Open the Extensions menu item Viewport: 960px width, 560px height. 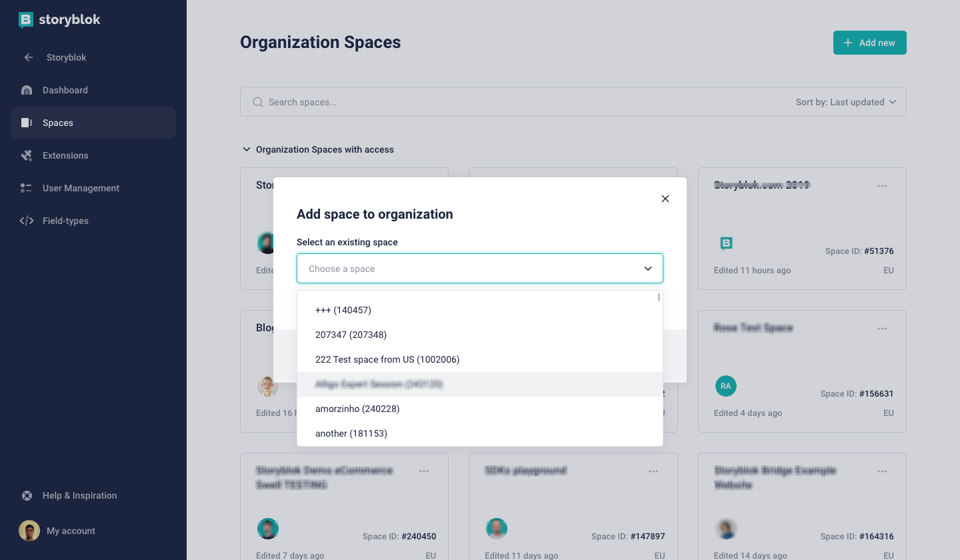coord(93,155)
